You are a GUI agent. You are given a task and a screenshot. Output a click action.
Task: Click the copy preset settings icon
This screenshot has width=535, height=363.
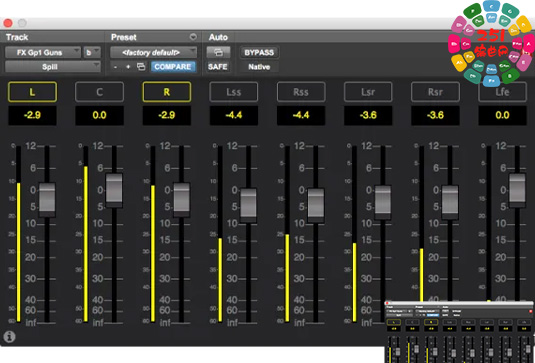pos(141,67)
